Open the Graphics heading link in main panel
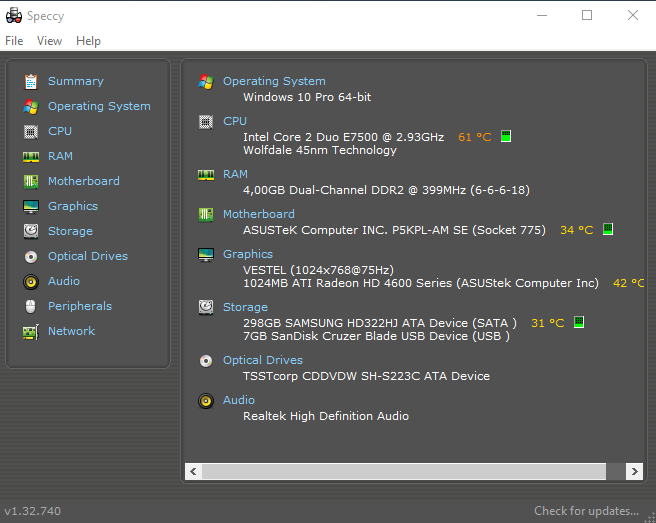Screen dimensions: 656x523 248,254
